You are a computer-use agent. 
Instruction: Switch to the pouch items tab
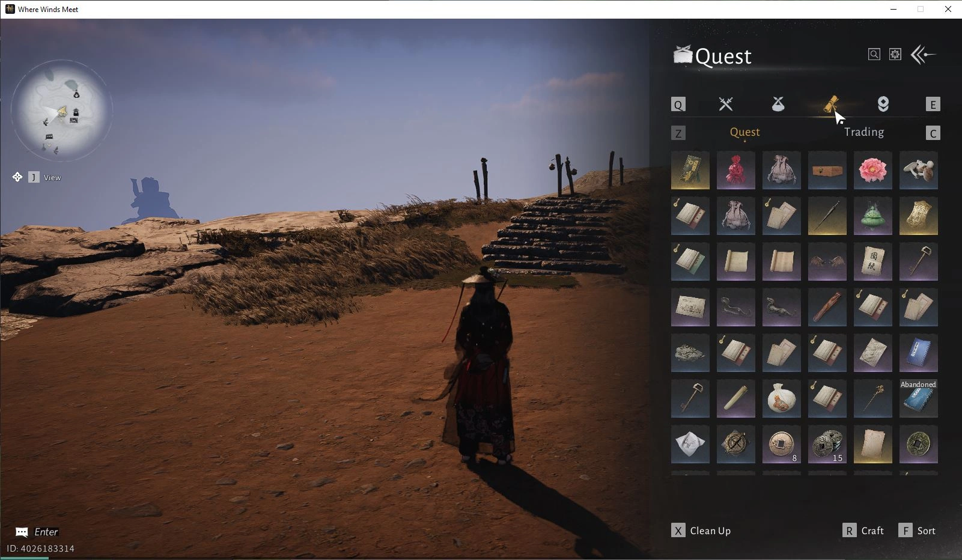[x=778, y=104]
